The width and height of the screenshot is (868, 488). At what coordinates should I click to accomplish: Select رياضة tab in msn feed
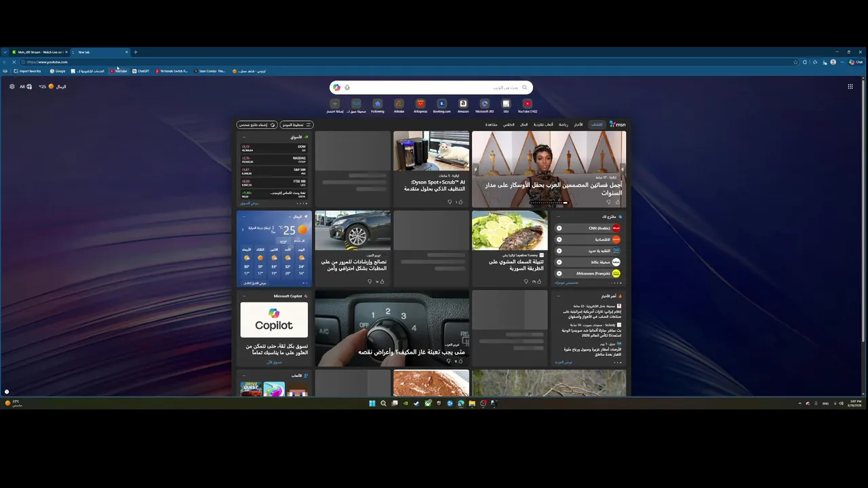(x=564, y=125)
